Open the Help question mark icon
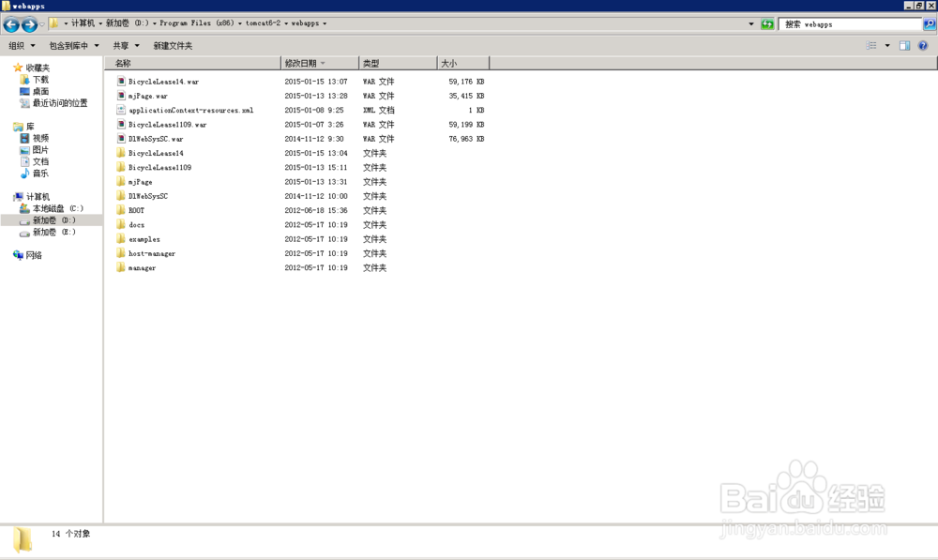Viewport: 938px width, 560px height. click(923, 45)
